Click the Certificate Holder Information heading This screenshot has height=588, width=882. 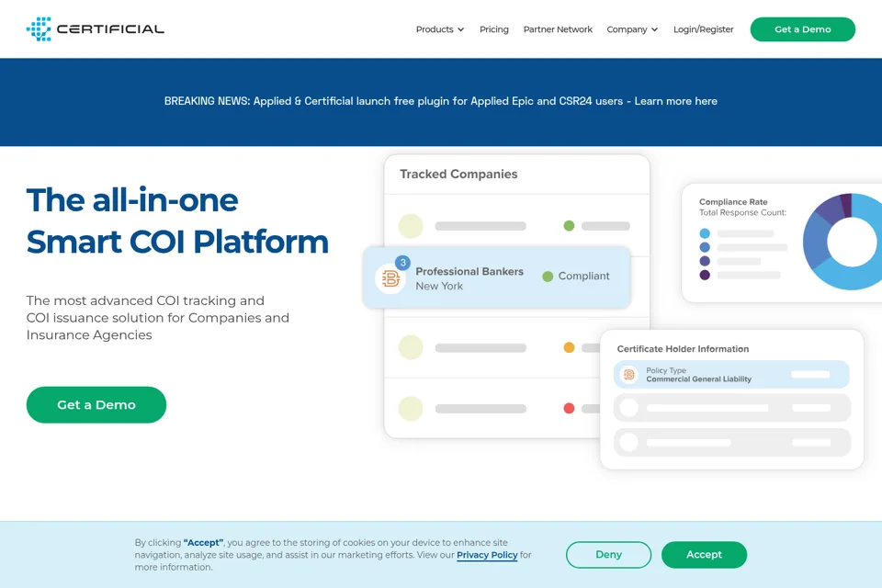[683, 349]
